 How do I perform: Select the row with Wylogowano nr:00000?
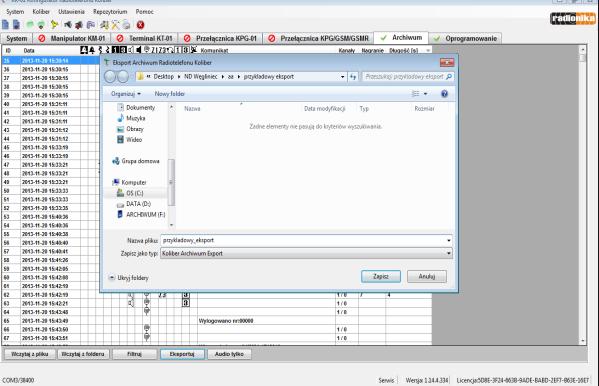tap(217, 321)
